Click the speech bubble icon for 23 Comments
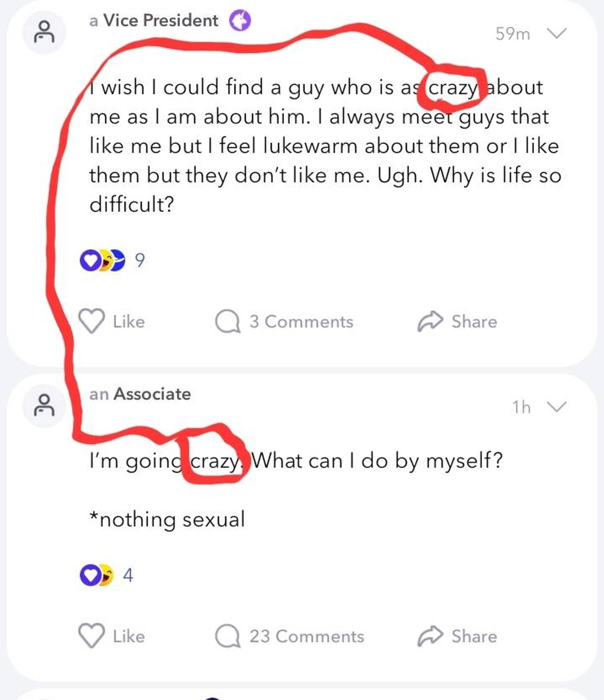 click(x=228, y=636)
